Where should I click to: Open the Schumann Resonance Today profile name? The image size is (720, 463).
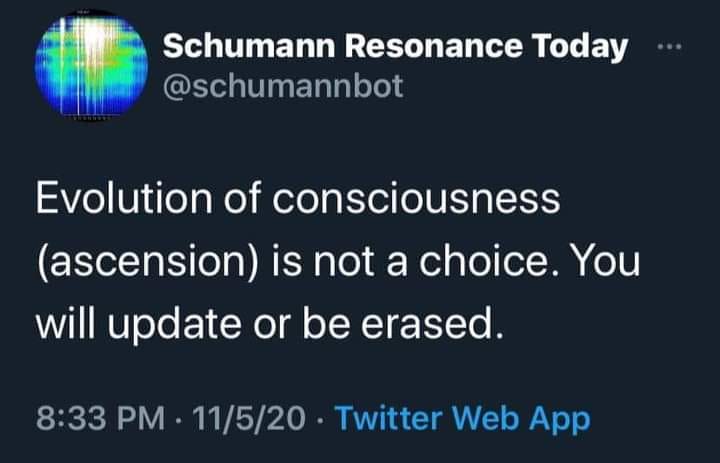395,46
